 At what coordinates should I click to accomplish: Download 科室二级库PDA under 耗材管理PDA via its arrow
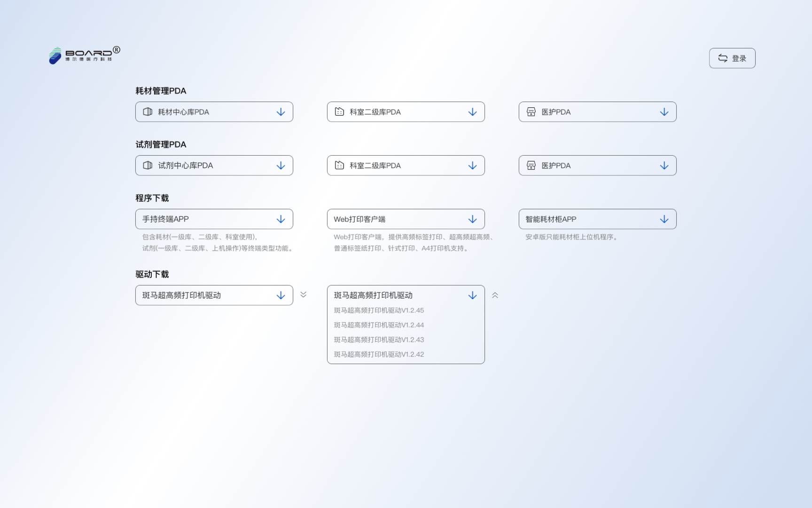472,112
